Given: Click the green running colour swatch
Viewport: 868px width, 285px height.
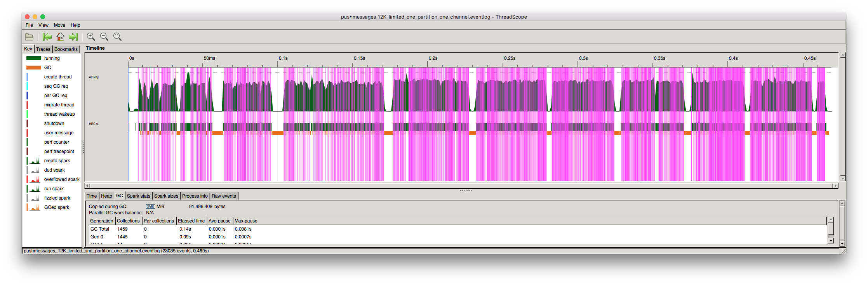Looking at the screenshot, I should (34, 58).
